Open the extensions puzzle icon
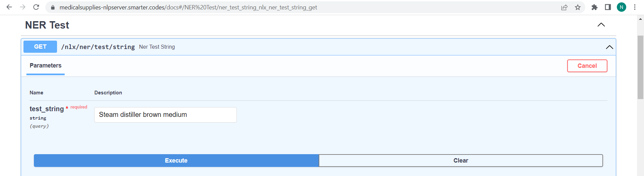Image resolution: width=644 pixels, height=176 pixels. coord(594,7)
